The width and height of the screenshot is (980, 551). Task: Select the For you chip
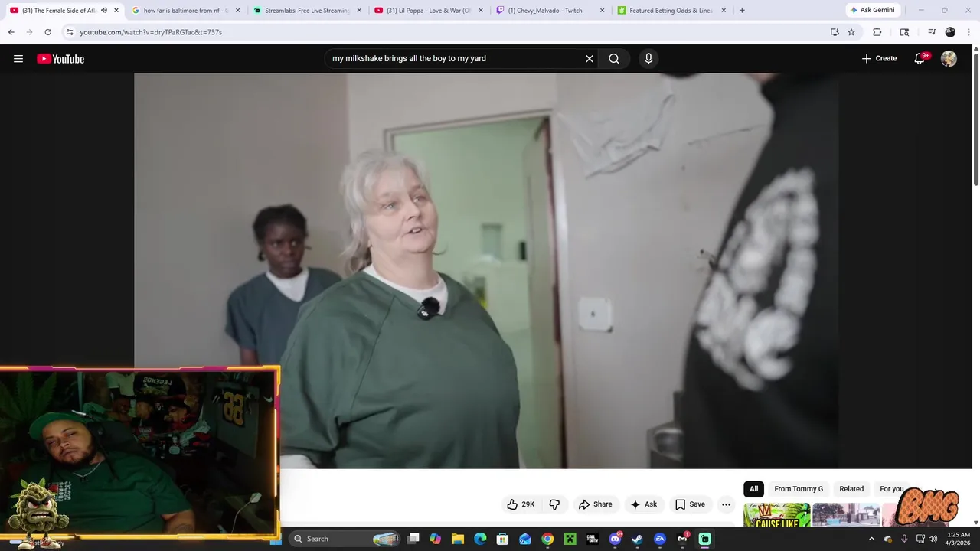point(891,489)
